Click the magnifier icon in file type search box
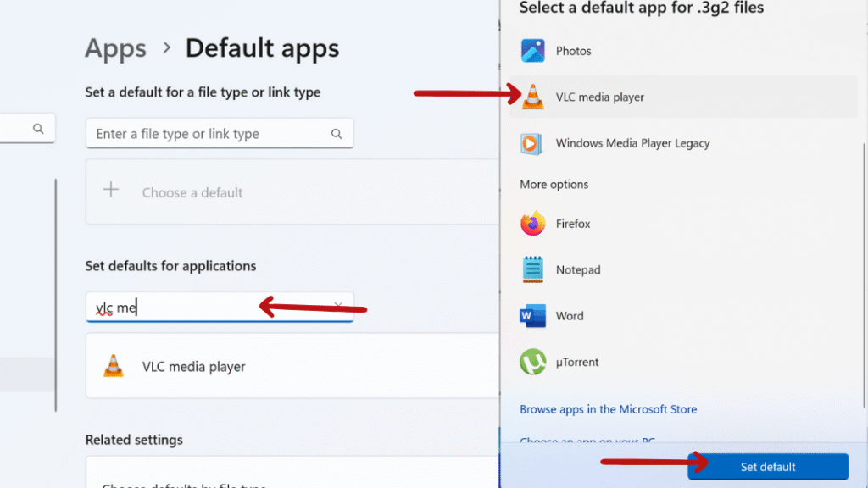868x488 pixels. 337,134
